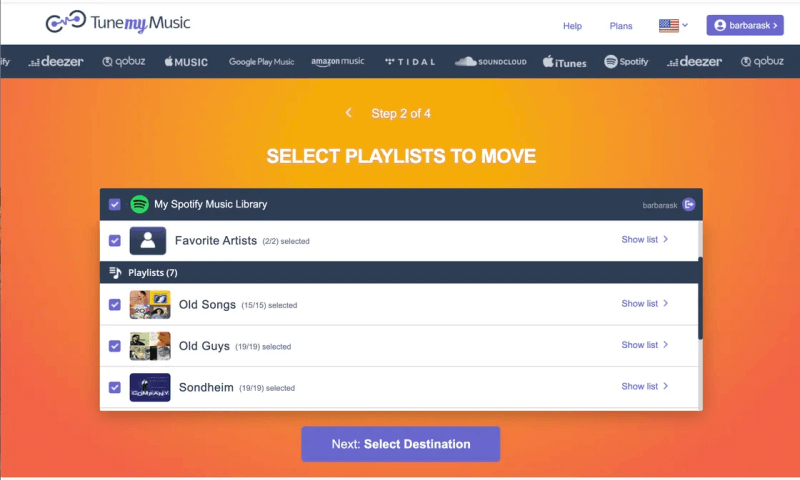Click the Apple Music logo in services bar
The image size is (800, 480).
coord(186,62)
